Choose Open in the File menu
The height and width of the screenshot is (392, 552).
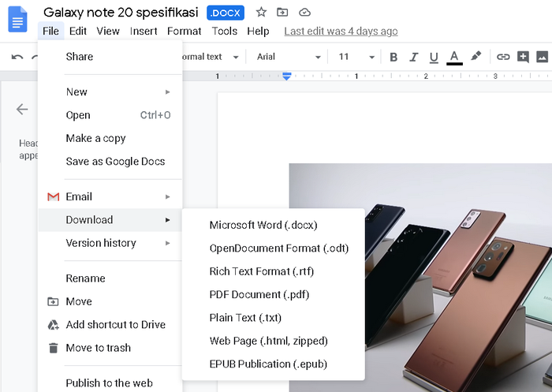pyautogui.click(x=110, y=115)
